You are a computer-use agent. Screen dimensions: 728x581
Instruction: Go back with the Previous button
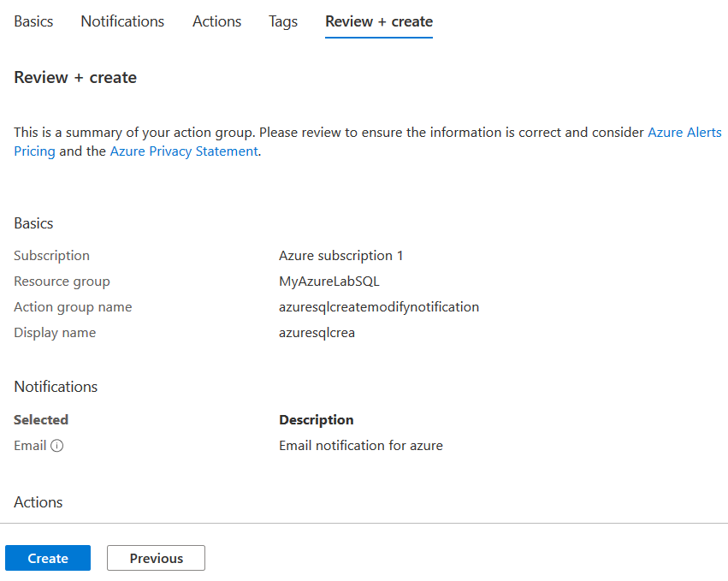point(156,558)
